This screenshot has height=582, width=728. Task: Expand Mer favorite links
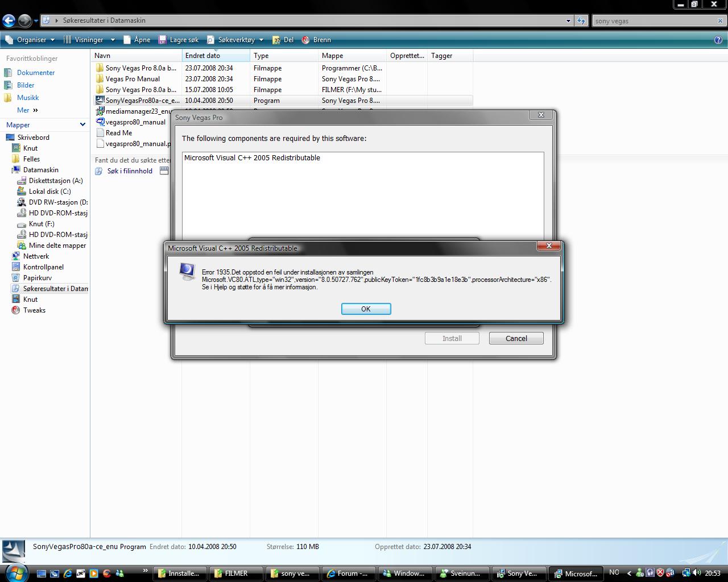(x=27, y=110)
